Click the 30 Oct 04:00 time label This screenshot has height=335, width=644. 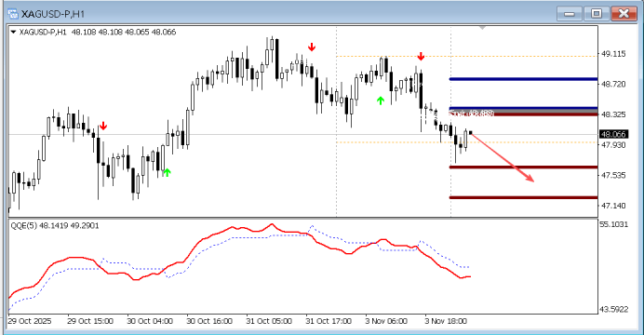150,321
